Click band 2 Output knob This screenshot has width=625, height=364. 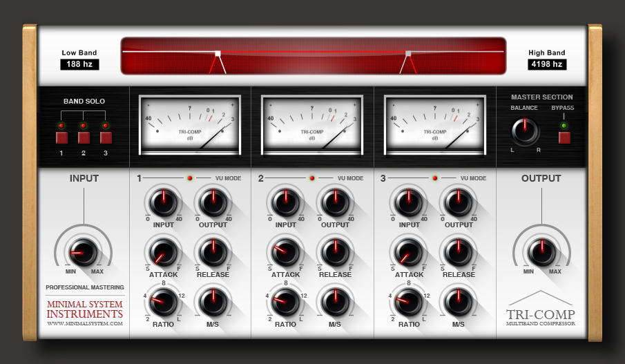pos(336,203)
